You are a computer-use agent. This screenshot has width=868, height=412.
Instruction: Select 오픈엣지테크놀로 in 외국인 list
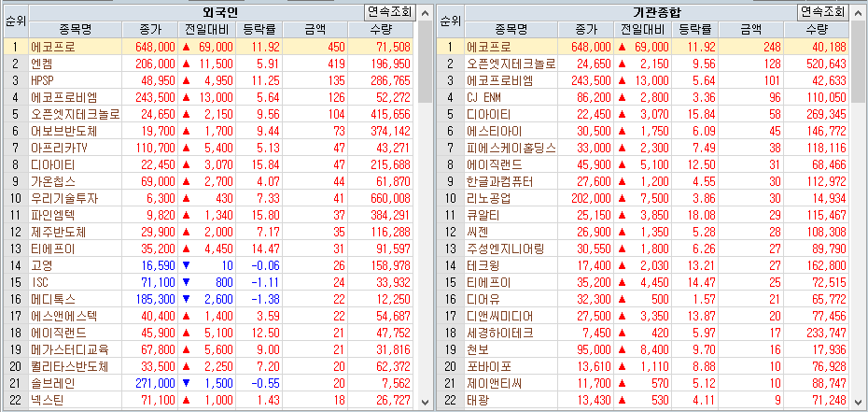click(209, 115)
